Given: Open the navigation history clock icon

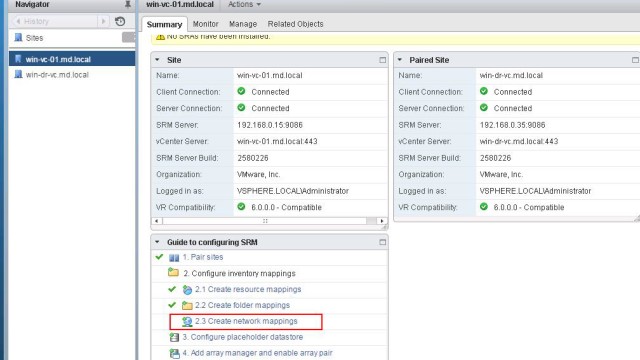Looking at the screenshot, I should [x=120, y=21].
